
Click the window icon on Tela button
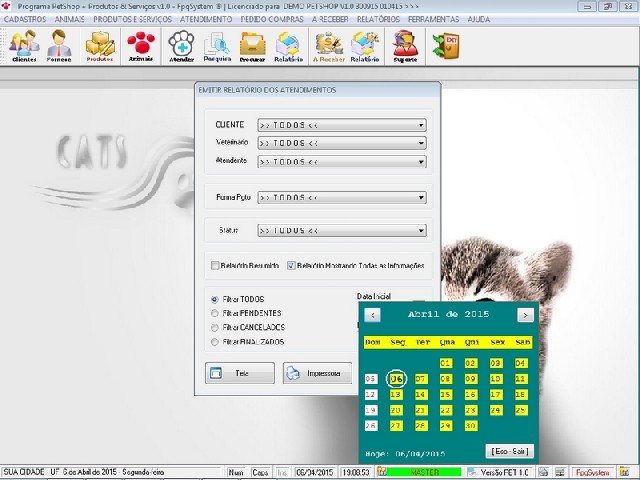point(216,373)
